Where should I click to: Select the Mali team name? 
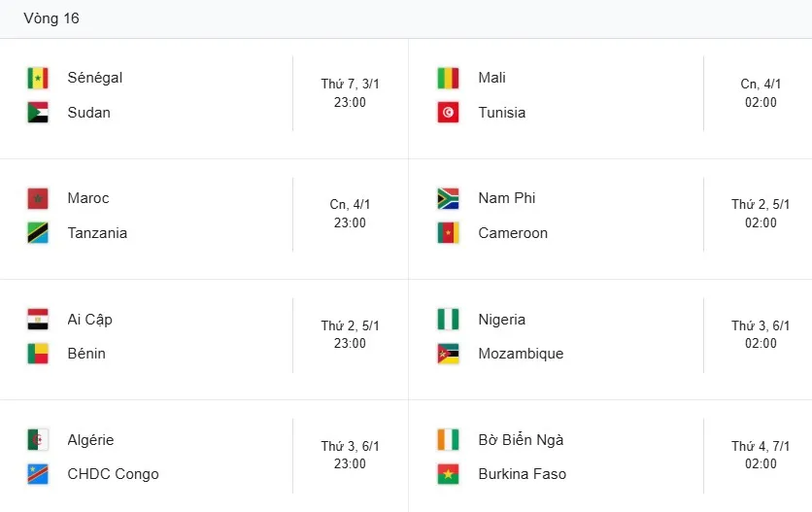(492, 78)
